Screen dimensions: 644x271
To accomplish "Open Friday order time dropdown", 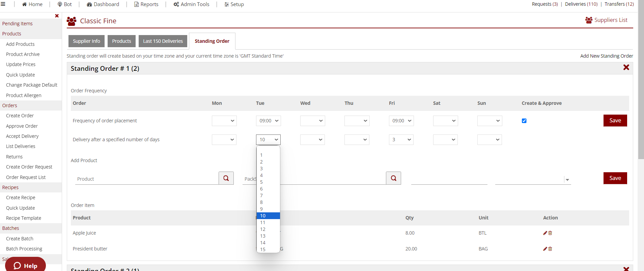I will pos(401,121).
